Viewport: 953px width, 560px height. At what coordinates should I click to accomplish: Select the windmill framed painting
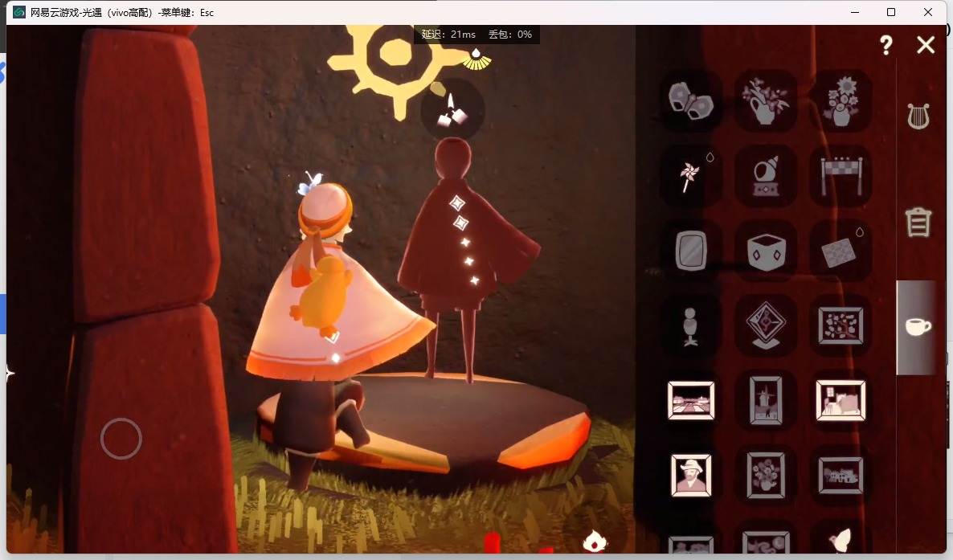pos(765,401)
